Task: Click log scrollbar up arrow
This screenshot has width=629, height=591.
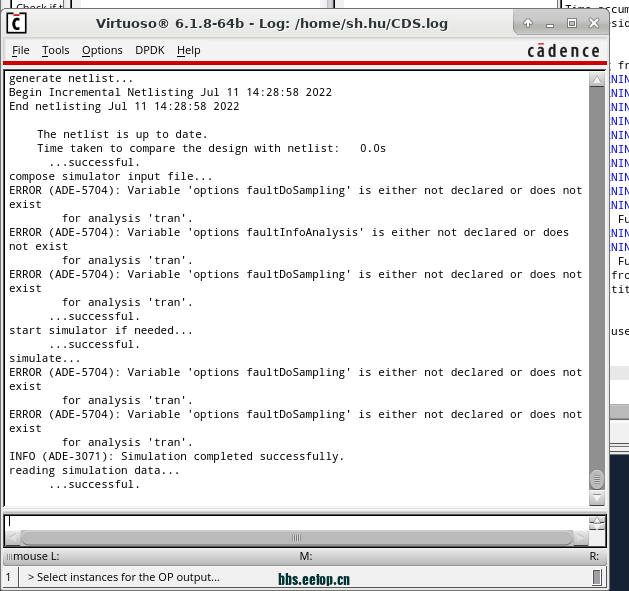Action: [597, 79]
